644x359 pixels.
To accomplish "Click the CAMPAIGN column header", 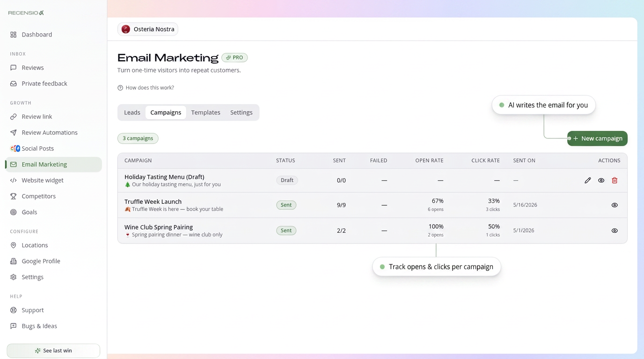I will (x=138, y=161).
